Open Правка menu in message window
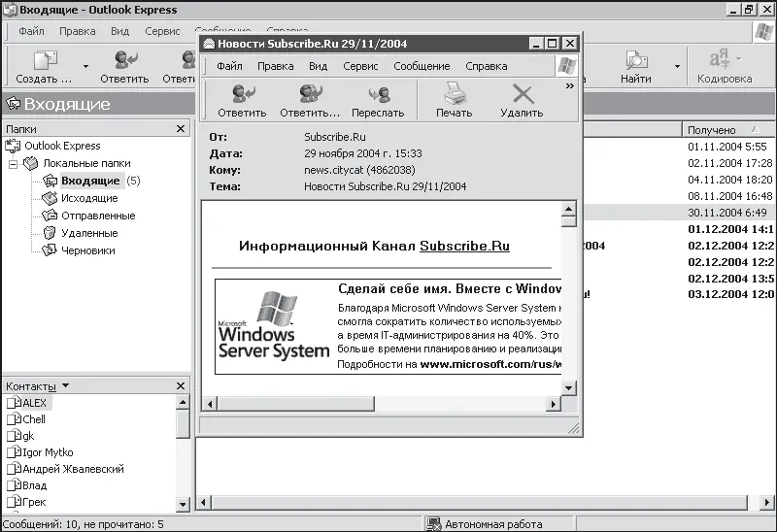The width and height of the screenshot is (777, 532). (276, 66)
